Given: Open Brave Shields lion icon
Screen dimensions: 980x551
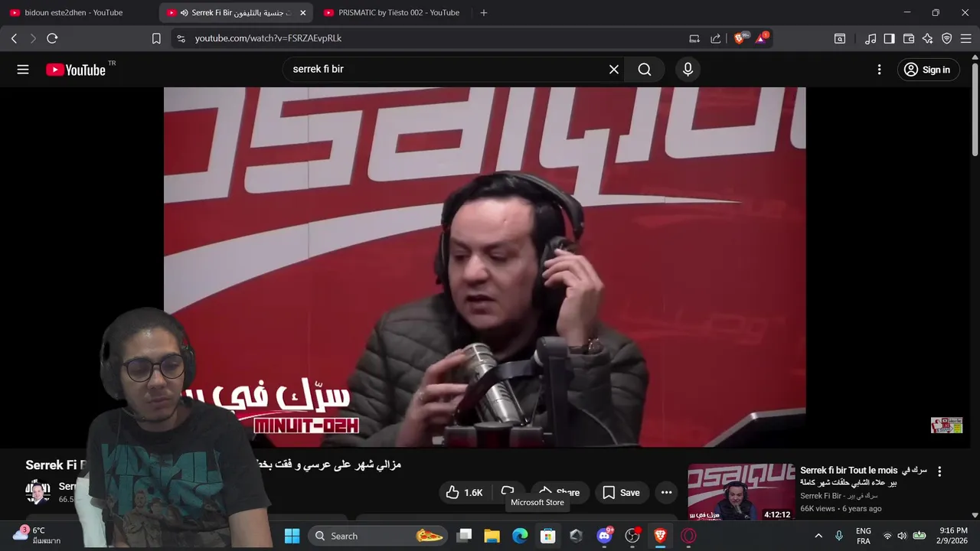Looking at the screenshot, I should [x=740, y=38].
